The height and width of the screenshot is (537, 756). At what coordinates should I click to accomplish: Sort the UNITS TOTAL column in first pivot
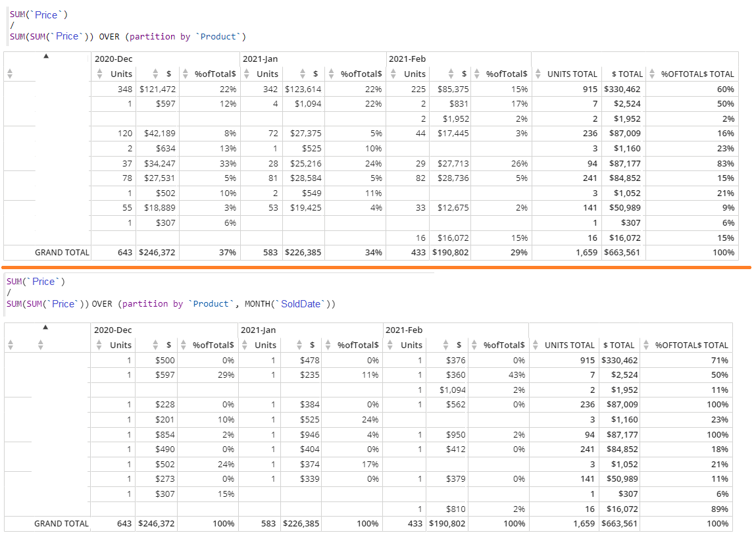[x=538, y=74]
